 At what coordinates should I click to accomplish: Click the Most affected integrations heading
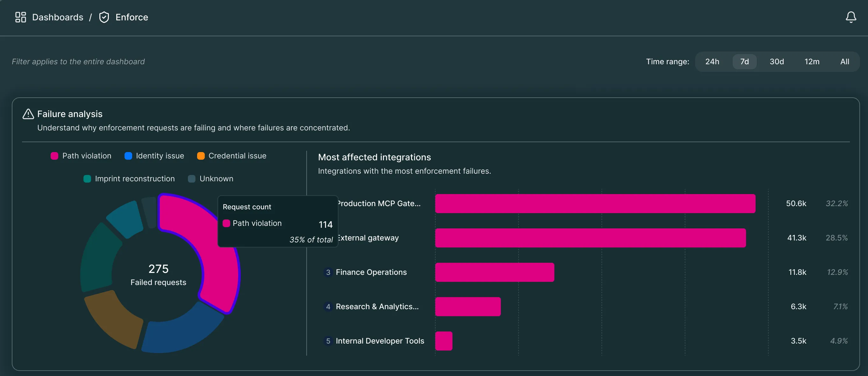[x=374, y=157]
